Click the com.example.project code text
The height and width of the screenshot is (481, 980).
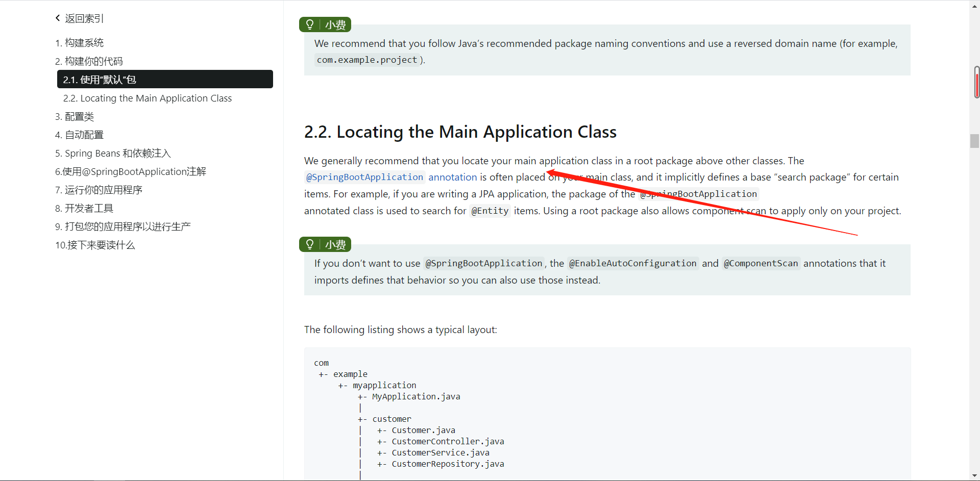[x=367, y=60]
